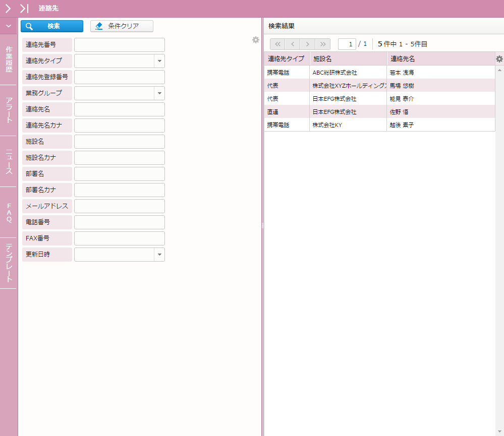The height and width of the screenshot is (436, 504).
Task: Click the arrow-with-bar icon in header
Action: 24,8
